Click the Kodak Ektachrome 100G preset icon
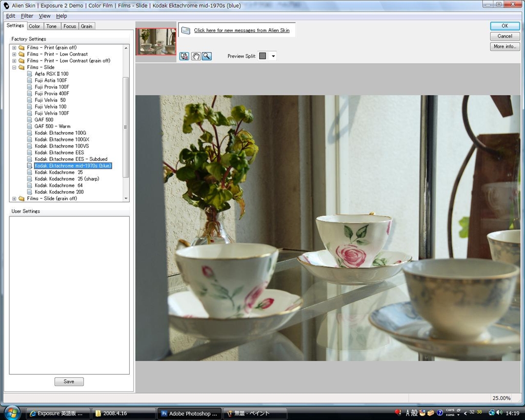The width and height of the screenshot is (525, 420). tap(29, 133)
